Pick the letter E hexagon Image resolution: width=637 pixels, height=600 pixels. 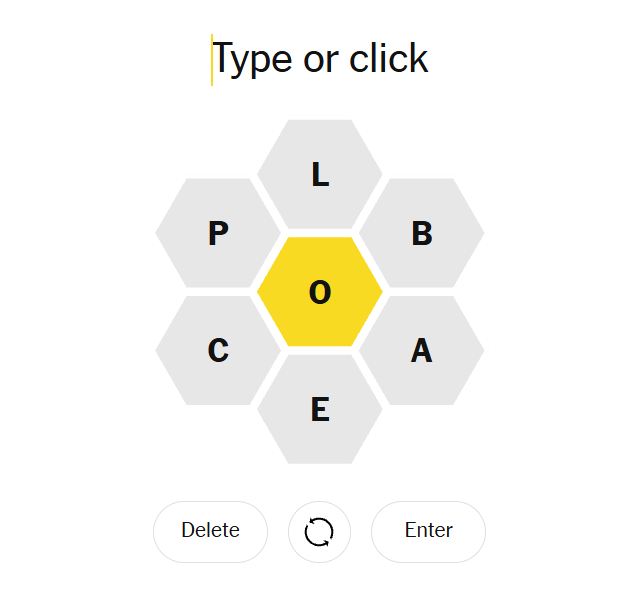pos(319,410)
